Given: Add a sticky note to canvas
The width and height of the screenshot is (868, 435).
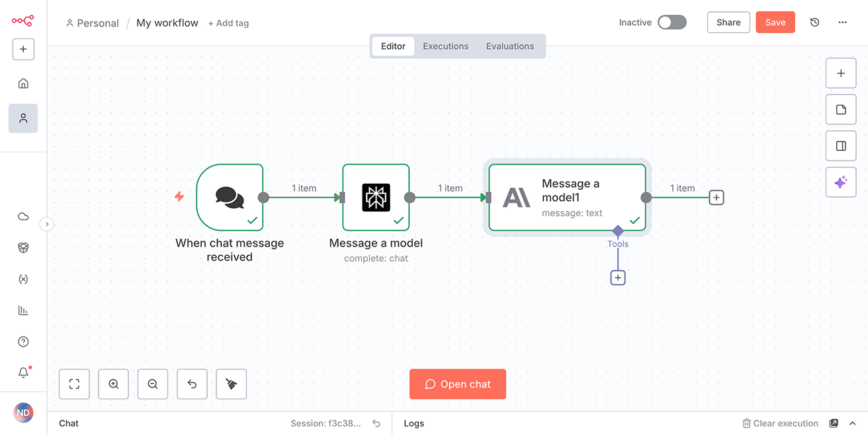Looking at the screenshot, I should click(x=841, y=110).
